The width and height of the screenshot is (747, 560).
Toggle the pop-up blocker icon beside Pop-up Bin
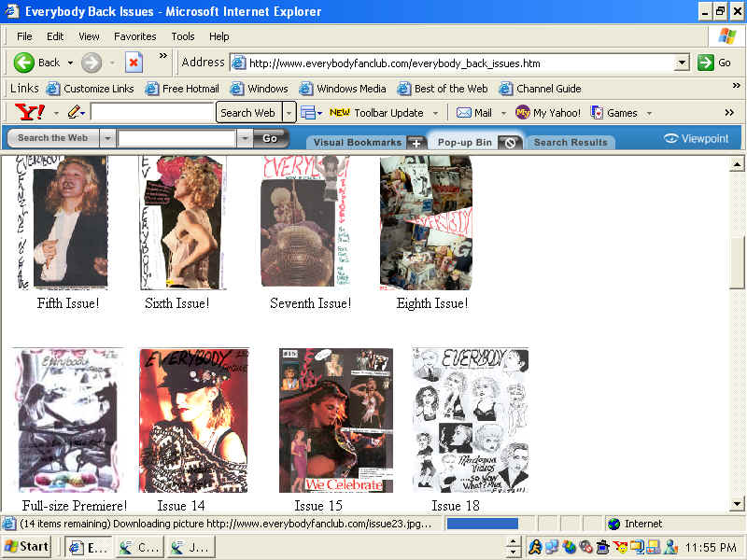tap(510, 143)
